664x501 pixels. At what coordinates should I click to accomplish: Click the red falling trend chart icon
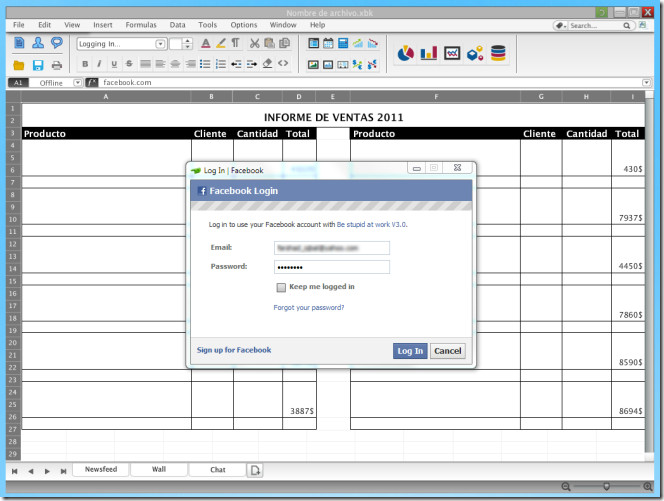coord(373,43)
